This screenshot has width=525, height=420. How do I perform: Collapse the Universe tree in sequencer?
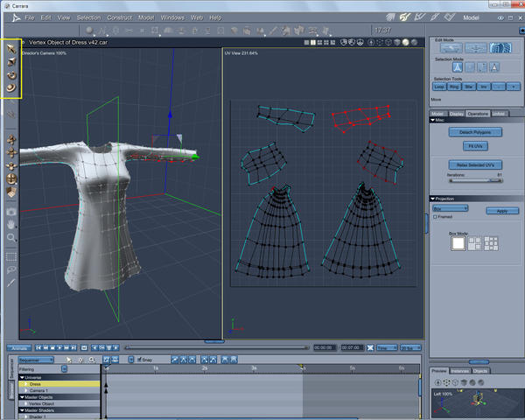pyautogui.click(x=22, y=377)
